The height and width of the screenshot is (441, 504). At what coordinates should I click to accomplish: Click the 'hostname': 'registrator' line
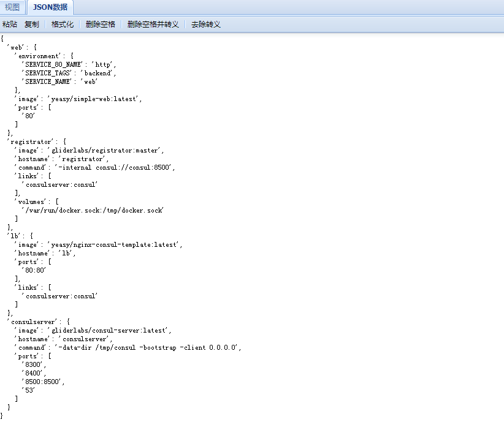pyautogui.click(x=61, y=159)
